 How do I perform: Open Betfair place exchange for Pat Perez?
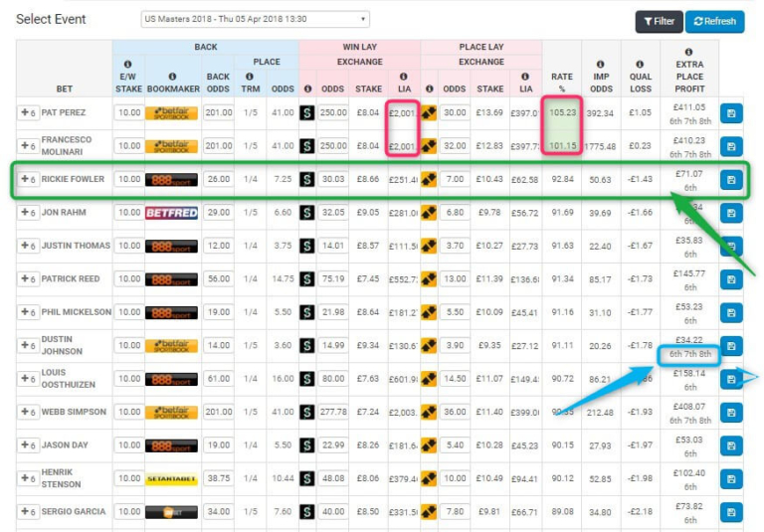(x=429, y=113)
